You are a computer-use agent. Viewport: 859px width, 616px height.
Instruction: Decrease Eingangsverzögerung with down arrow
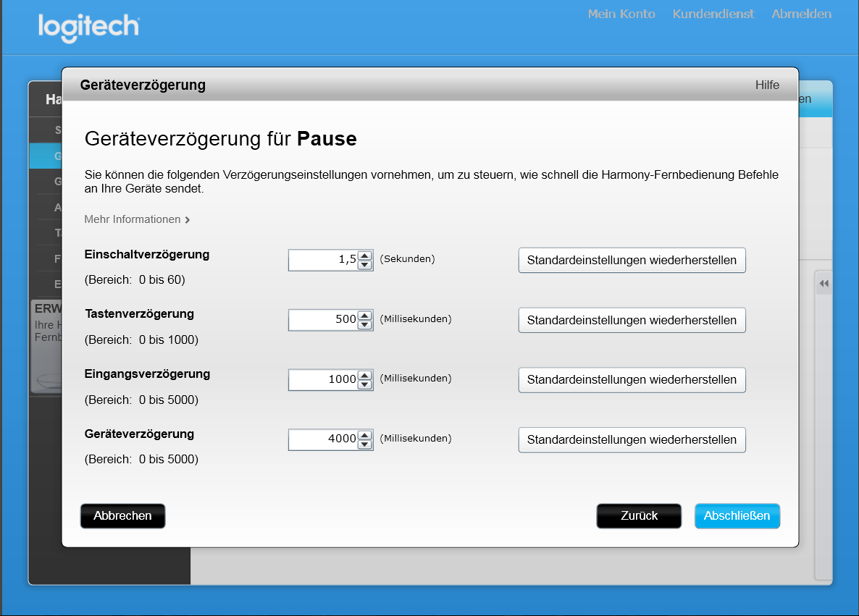point(365,384)
